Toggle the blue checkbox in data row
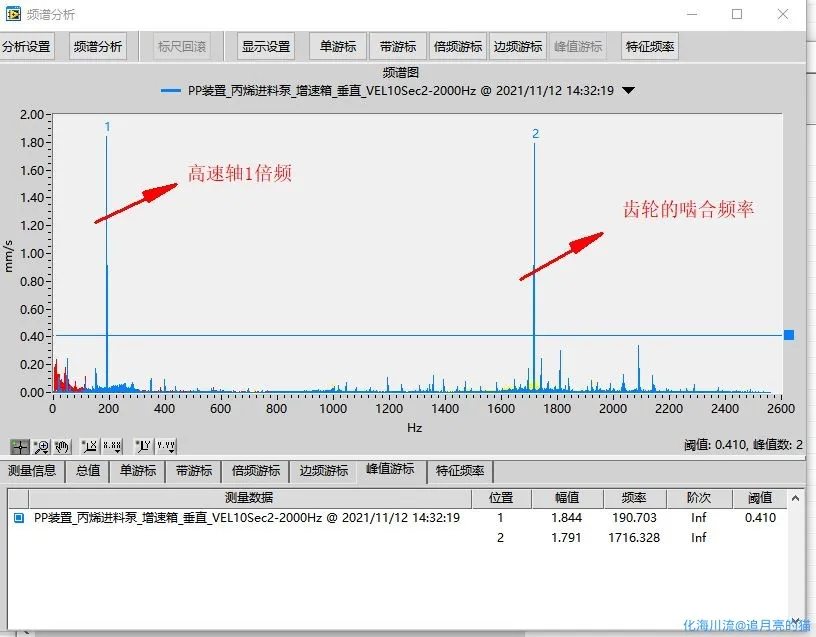Viewport: 816px width, 637px height. [x=19, y=518]
